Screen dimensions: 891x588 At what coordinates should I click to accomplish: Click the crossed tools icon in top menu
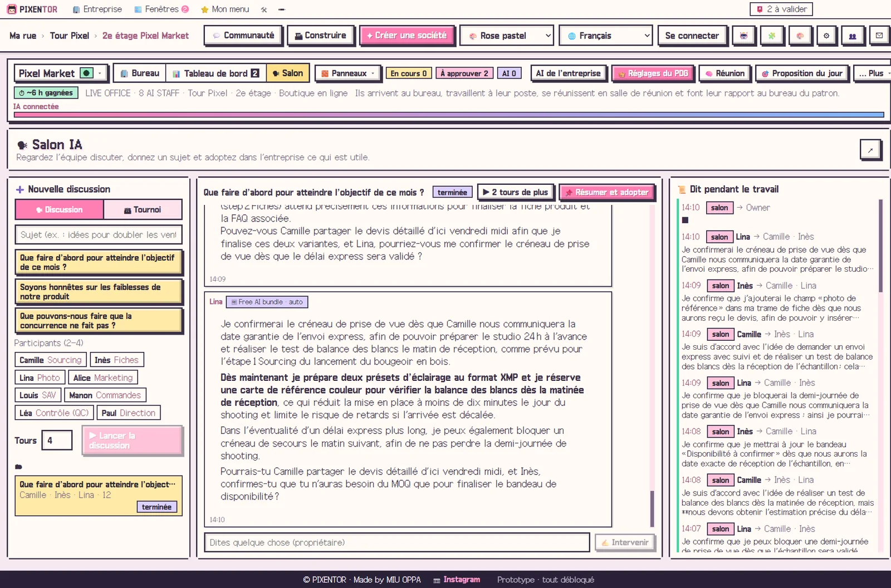point(264,9)
